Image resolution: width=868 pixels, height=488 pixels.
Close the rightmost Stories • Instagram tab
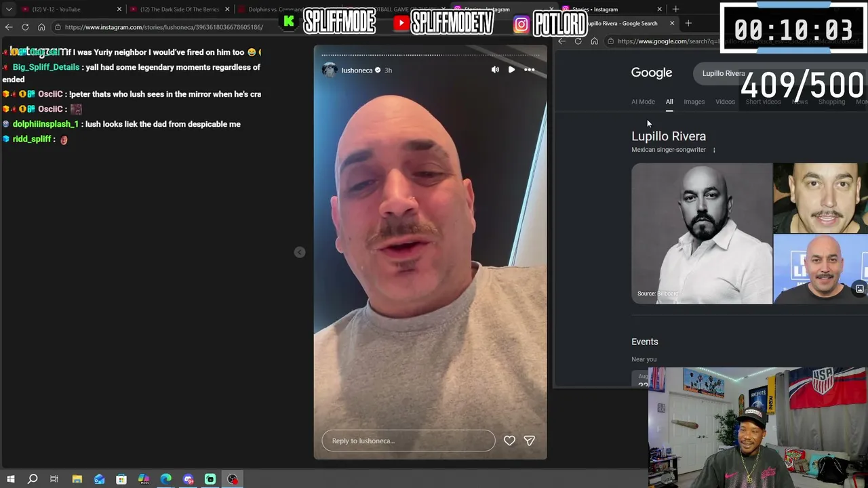point(659,9)
